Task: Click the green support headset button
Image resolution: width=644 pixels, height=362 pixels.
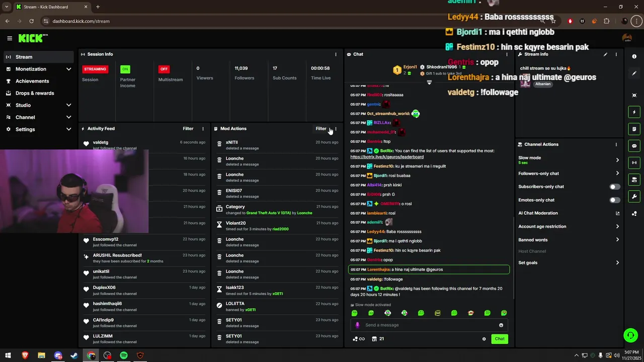Action: [x=630, y=335]
